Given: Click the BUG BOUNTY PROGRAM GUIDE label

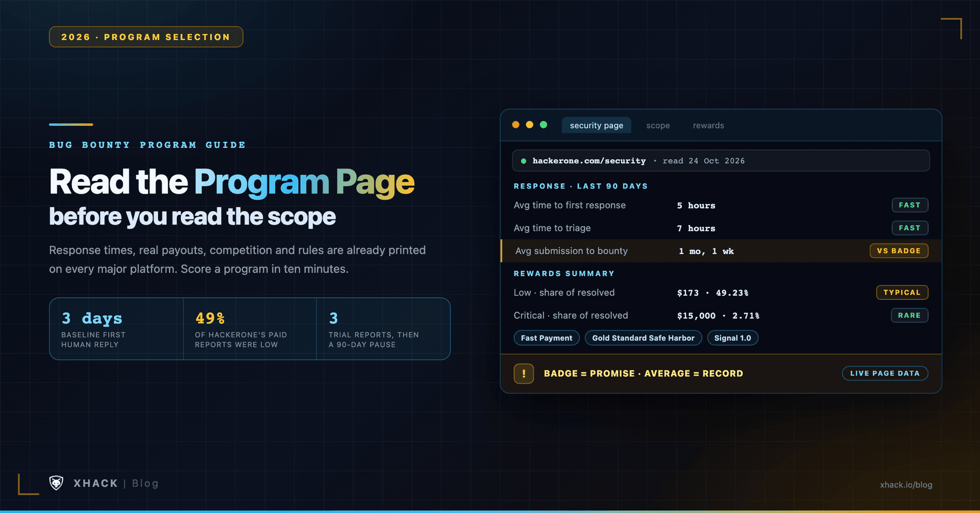Looking at the screenshot, I should [147, 145].
